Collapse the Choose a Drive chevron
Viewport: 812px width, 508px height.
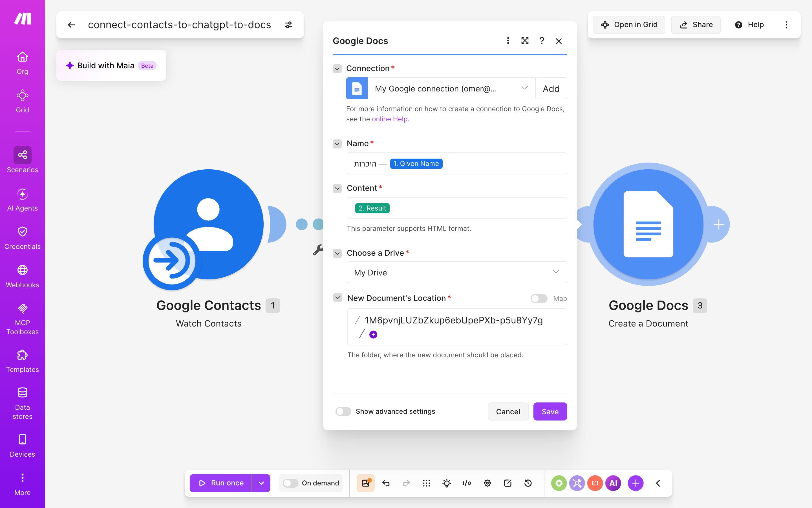tap(337, 253)
